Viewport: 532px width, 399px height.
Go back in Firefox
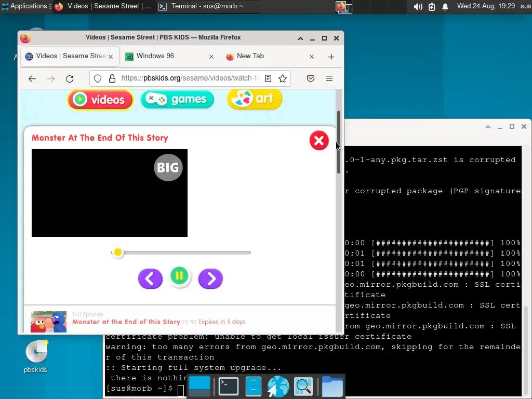tap(32, 79)
